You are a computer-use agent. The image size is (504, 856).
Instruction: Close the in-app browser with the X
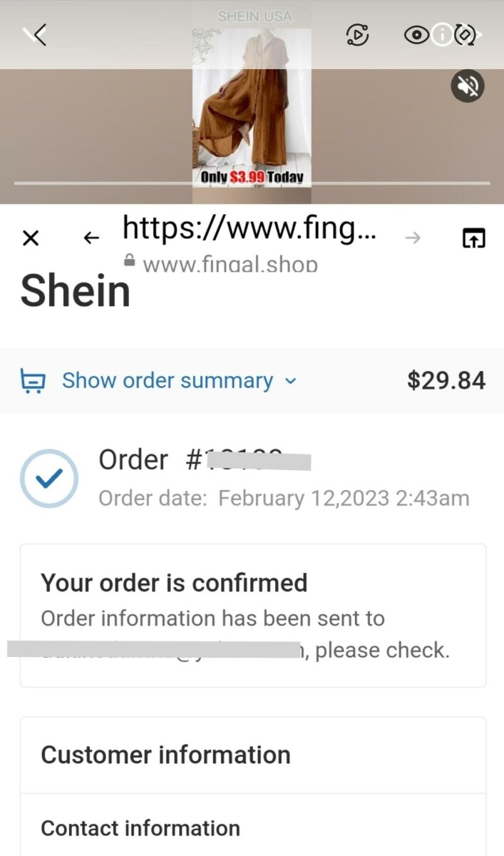[31, 238]
